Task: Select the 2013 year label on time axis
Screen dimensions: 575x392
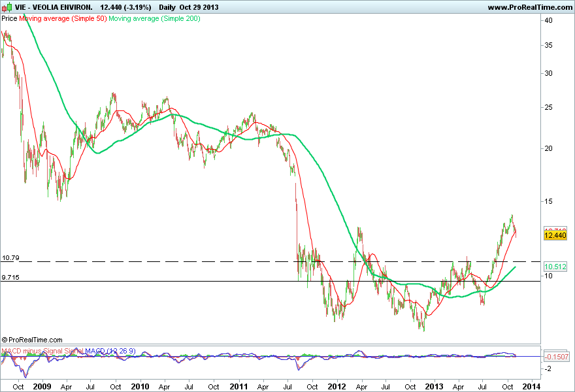Action: pos(434,387)
